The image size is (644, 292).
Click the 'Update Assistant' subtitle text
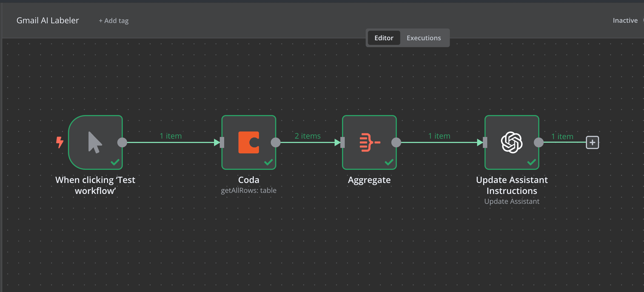point(512,201)
